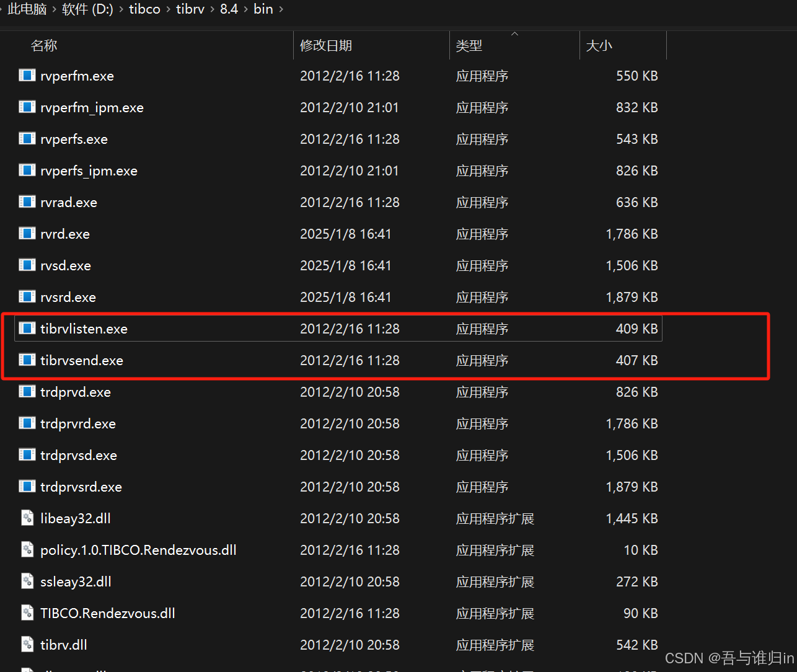Screen dimensions: 797x672
Task: Click the rvperfs_ipm.exe file icon
Action: click(x=27, y=170)
